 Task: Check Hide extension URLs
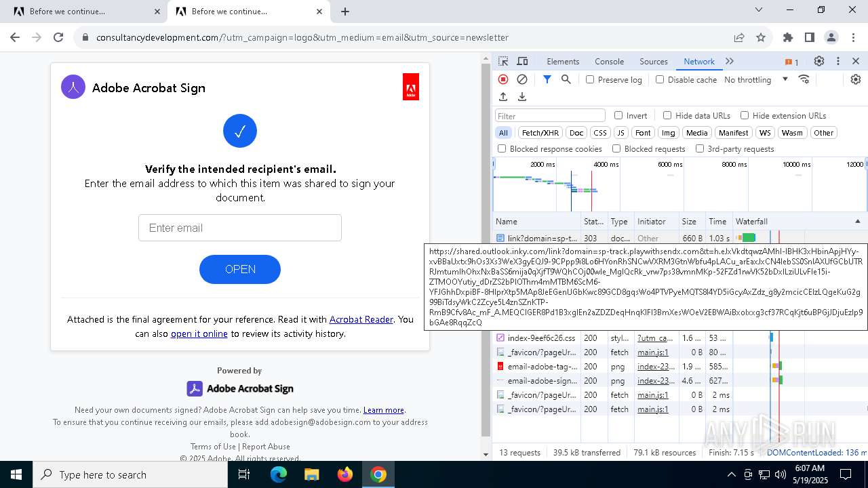click(745, 115)
